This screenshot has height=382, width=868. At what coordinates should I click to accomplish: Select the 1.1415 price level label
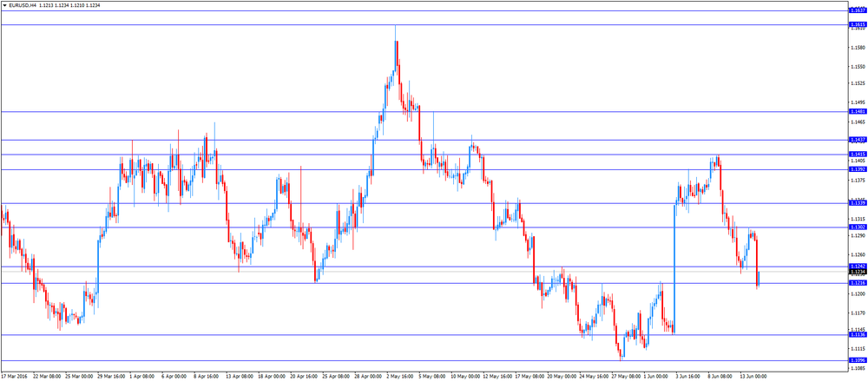(x=858, y=154)
